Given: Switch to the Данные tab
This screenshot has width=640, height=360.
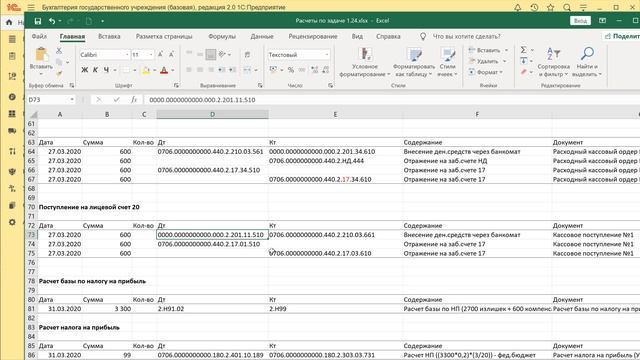Looking at the screenshot, I should (262, 36).
